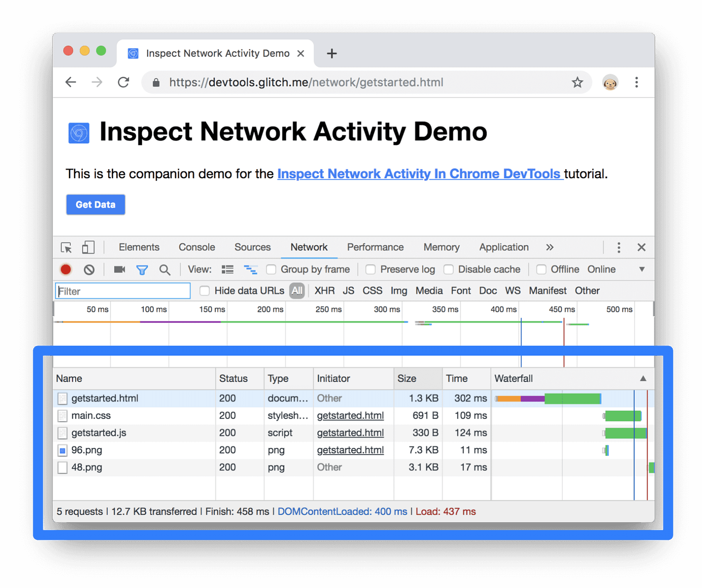Switch to compact request rows view
The height and width of the screenshot is (588, 702).
(x=227, y=269)
